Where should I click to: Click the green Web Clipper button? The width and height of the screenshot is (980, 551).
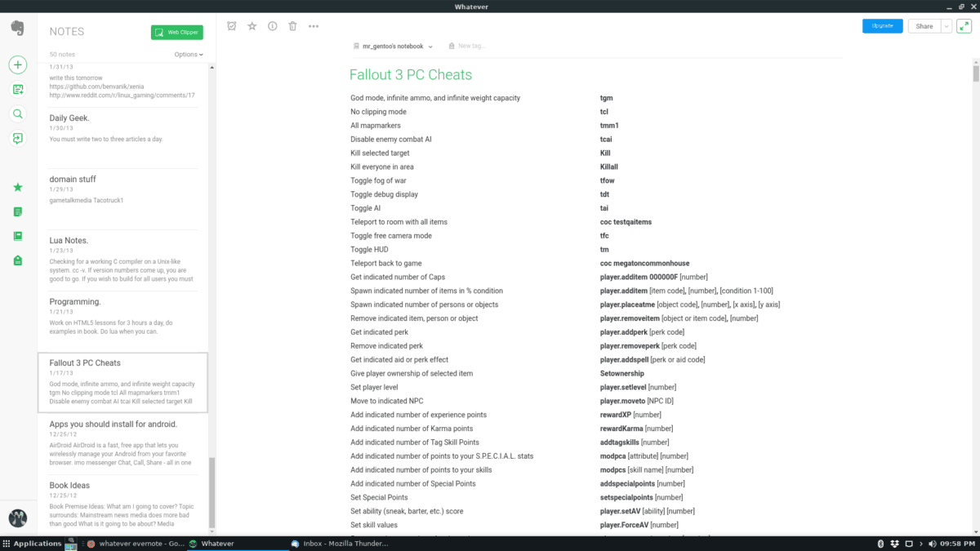click(176, 32)
